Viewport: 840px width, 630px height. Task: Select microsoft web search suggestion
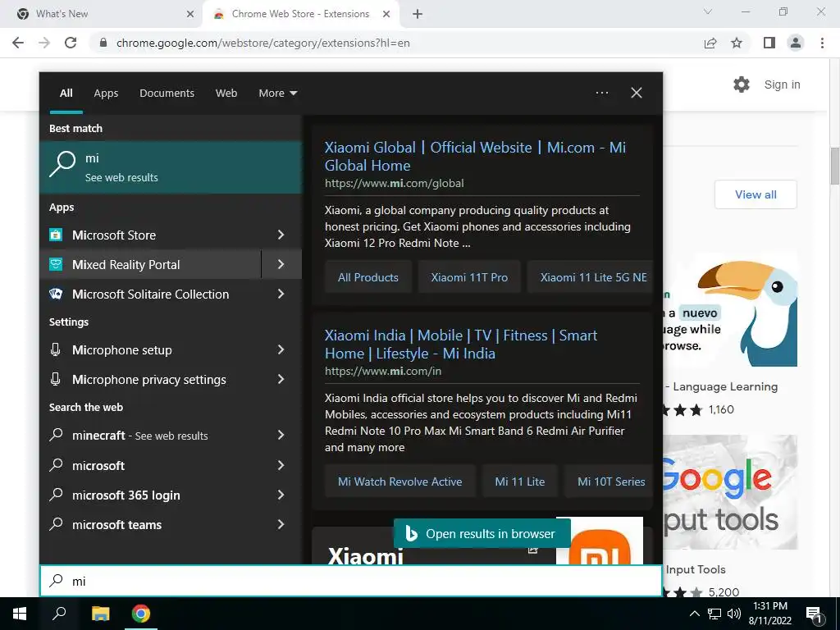pyautogui.click(x=150, y=465)
